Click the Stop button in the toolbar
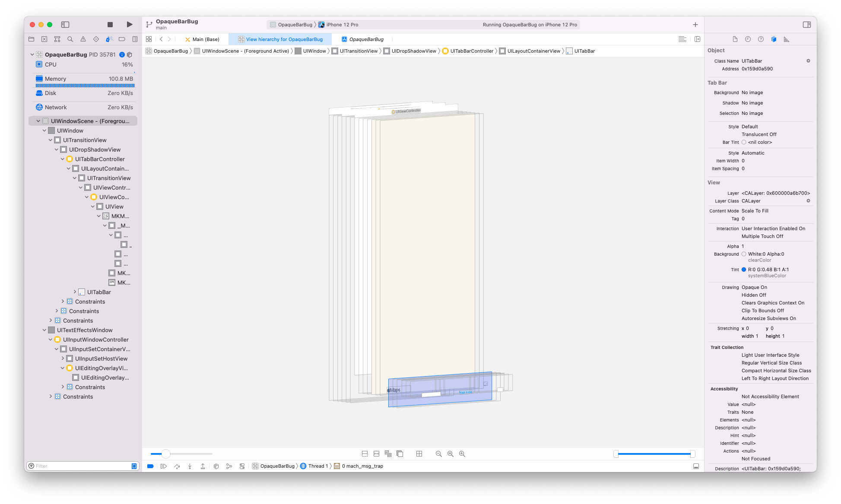Screen dimensions: 841x504 pyautogui.click(x=110, y=25)
